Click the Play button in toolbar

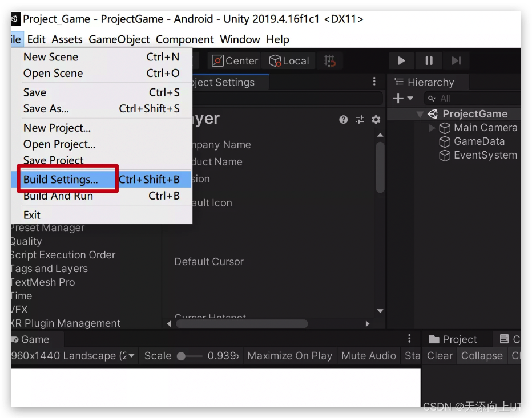click(x=401, y=60)
